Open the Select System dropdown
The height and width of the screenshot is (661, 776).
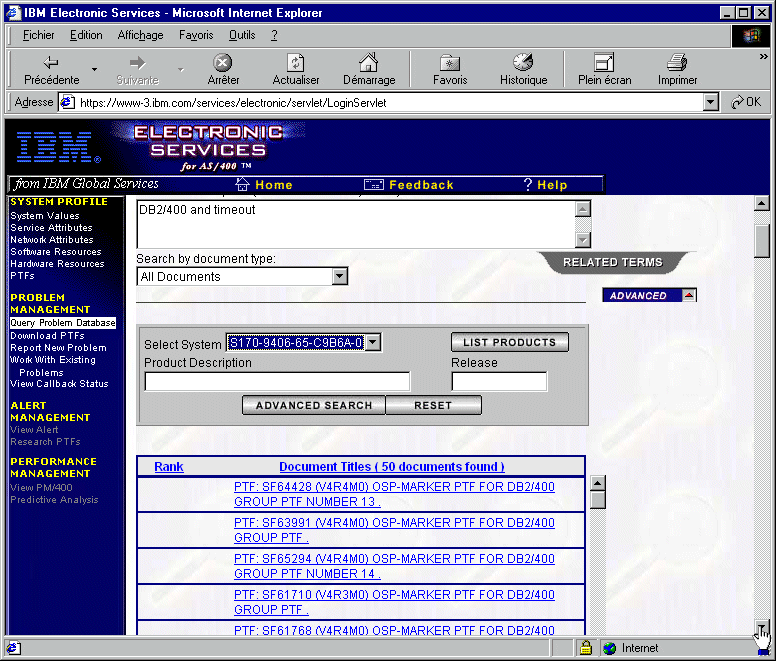click(373, 342)
